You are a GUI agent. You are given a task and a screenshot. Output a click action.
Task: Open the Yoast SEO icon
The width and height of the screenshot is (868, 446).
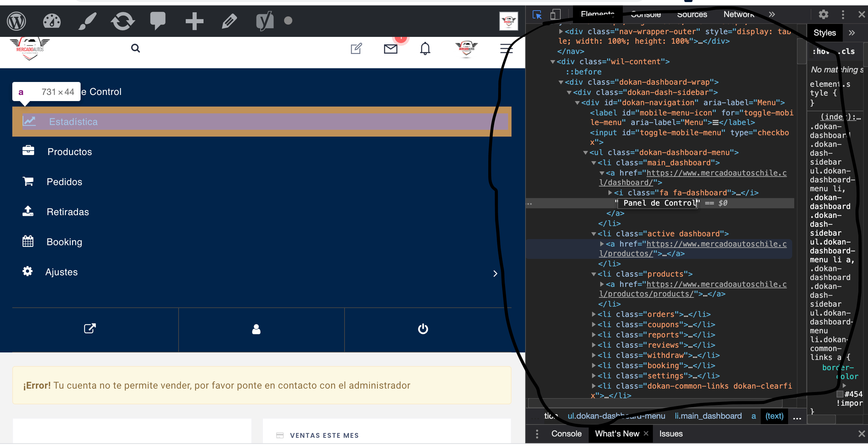265,21
